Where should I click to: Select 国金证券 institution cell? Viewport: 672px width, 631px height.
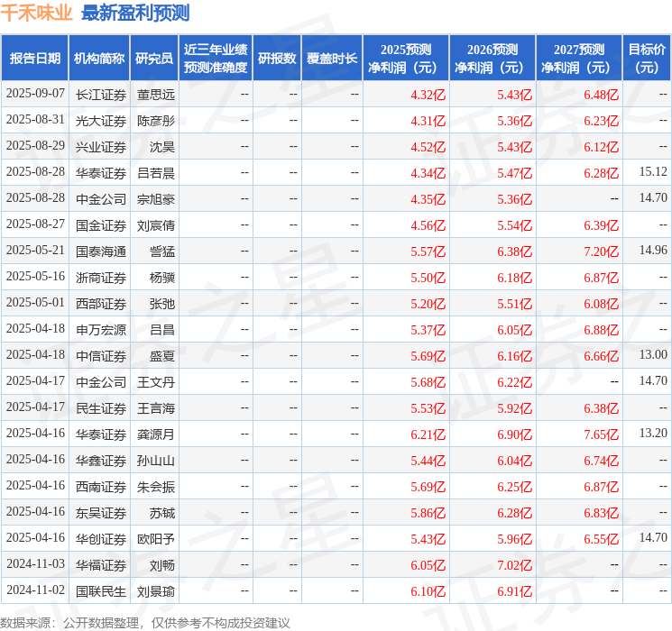click(x=101, y=224)
